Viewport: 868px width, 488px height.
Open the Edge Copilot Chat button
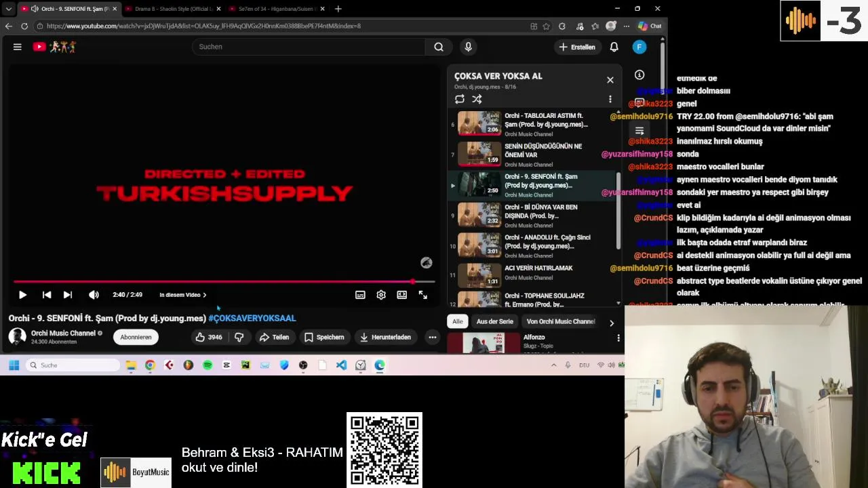coord(650,26)
